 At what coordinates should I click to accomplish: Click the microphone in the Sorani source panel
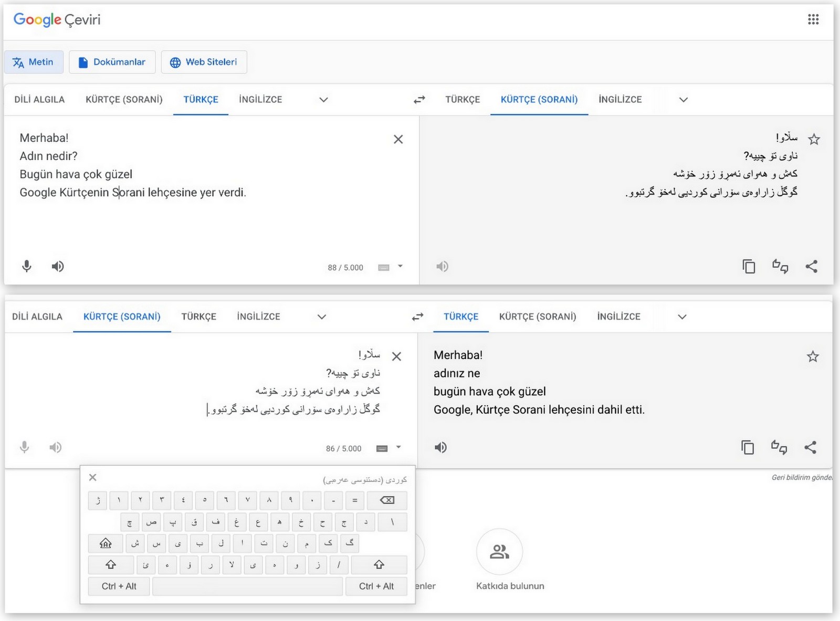24,447
